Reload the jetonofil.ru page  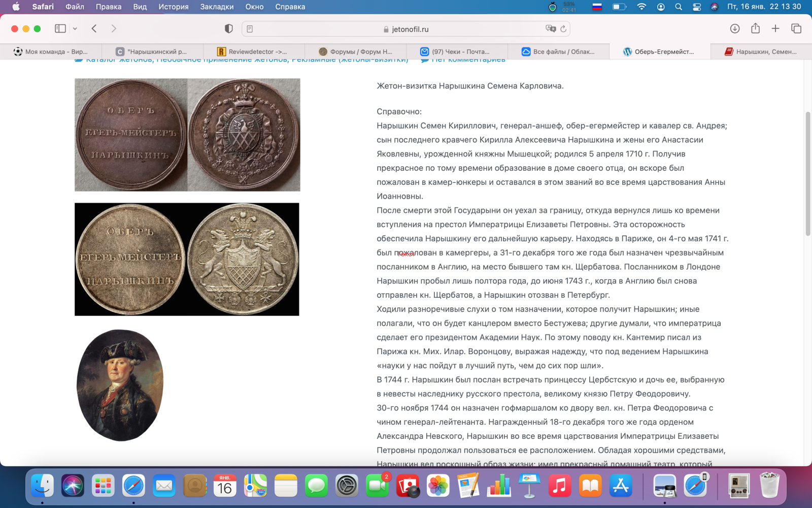pos(563,29)
